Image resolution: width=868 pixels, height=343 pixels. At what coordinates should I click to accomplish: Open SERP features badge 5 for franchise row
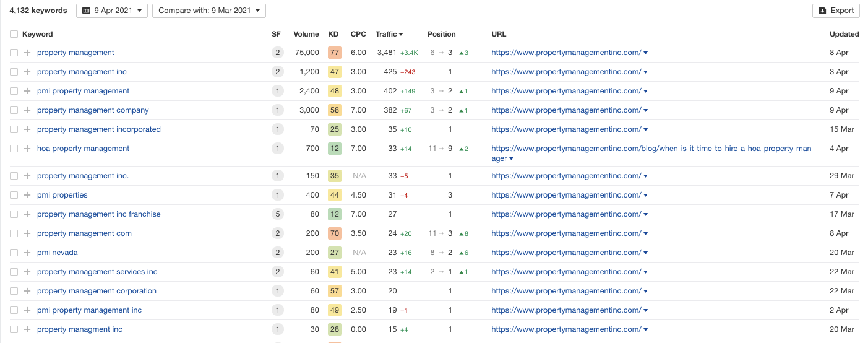[x=277, y=214]
